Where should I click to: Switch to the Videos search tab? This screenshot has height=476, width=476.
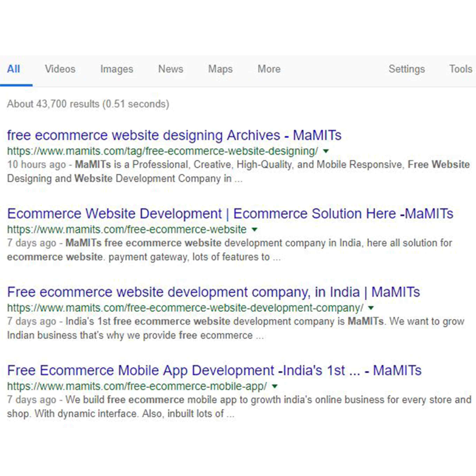(x=60, y=69)
